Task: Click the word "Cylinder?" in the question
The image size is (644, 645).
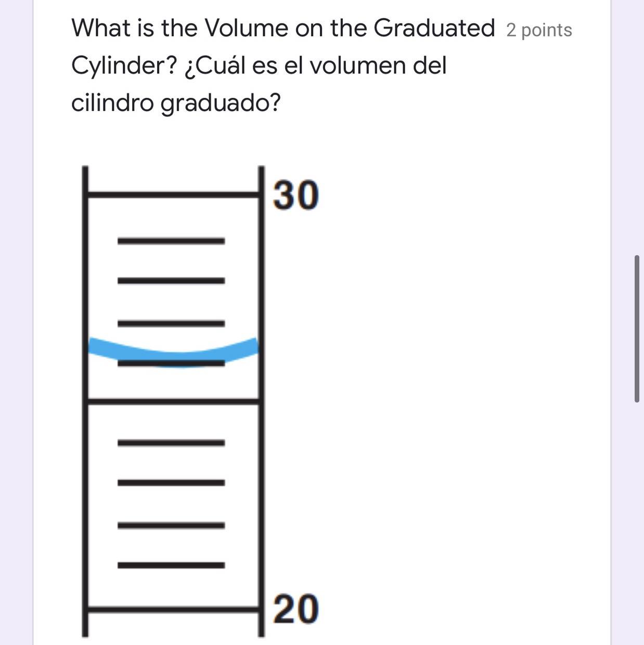Action: point(124,66)
